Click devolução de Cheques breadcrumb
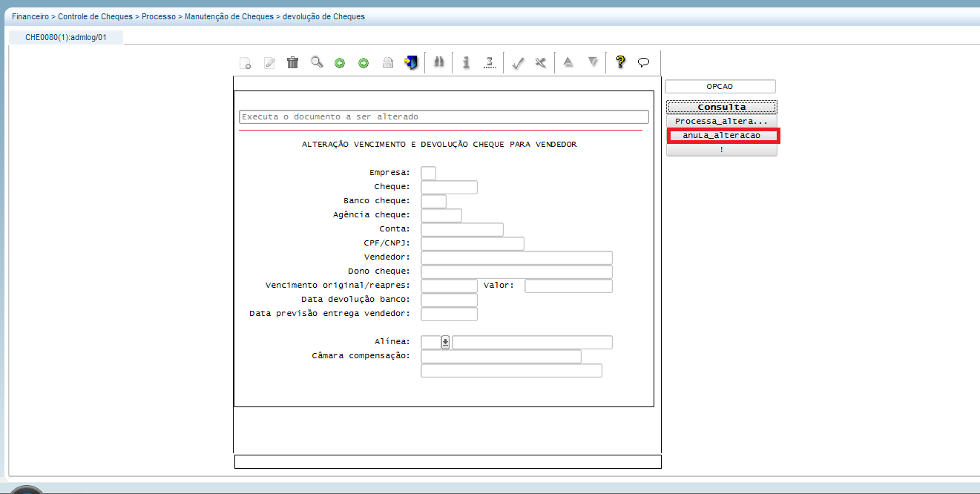The height and width of the screenshot is (494, 980). tap(323, 16)
